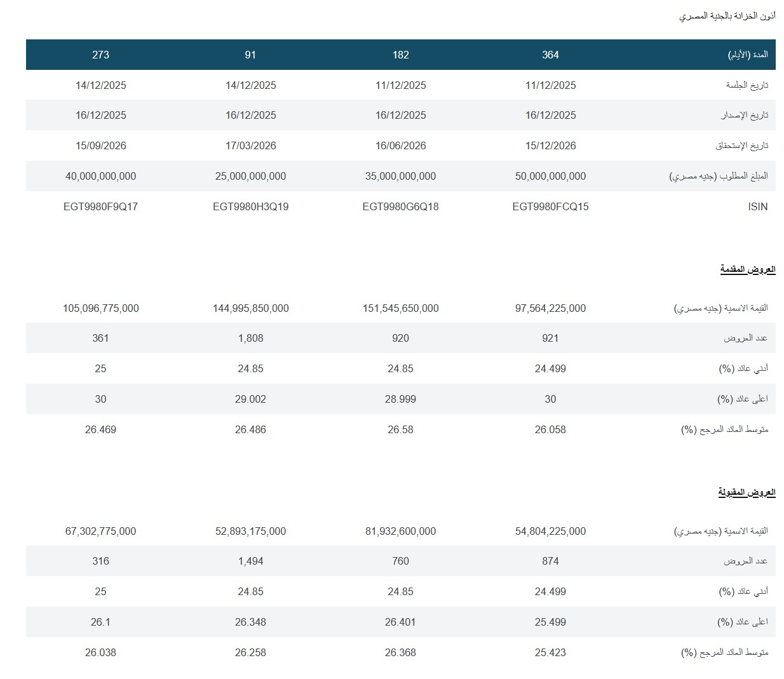Select the maturity date 17/03/2026
784x679 pixels.
(x=250, y=145)
